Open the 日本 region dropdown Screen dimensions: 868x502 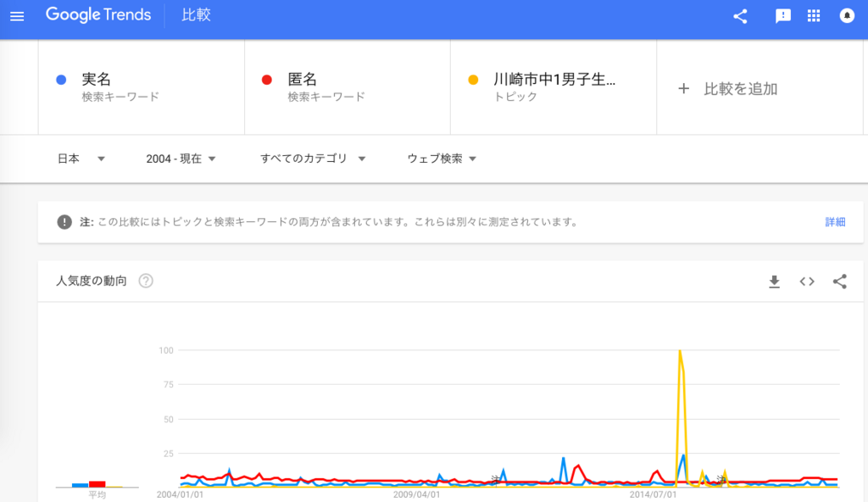81,159
